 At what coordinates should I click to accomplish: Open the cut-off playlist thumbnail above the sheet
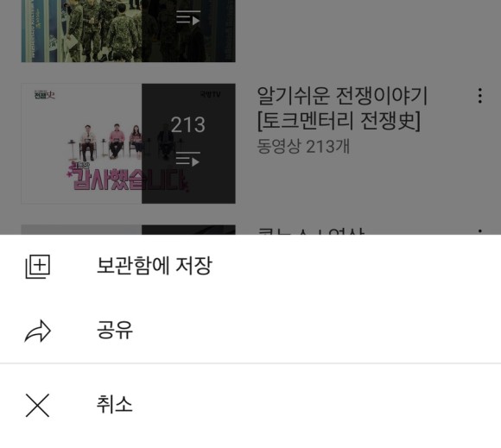pyautogui.click(x=128, y=230)
